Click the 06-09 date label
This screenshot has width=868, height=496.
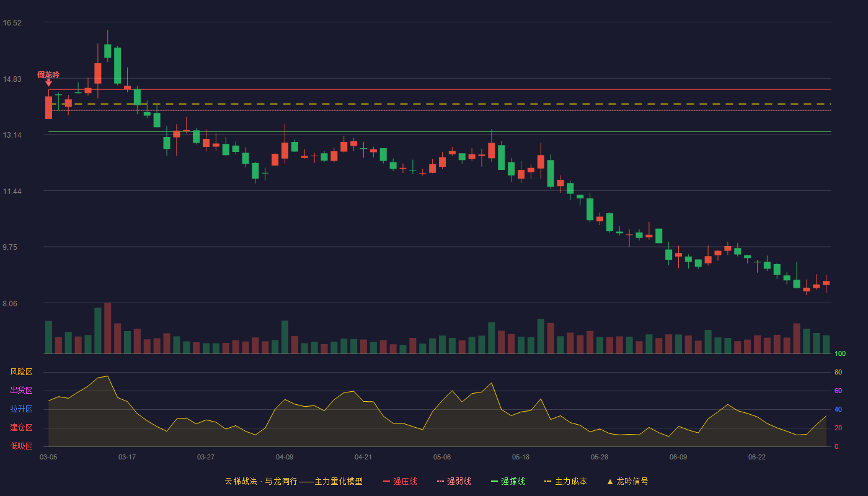pyautogui.click(x=678, y=457)
